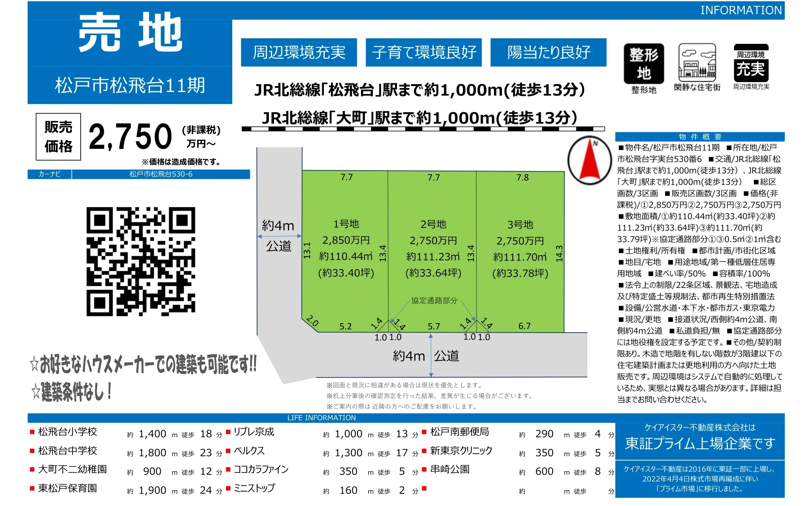Image resolution: width=812 pixels, height=506 pixels.
Task: Click the 周辺環境充実 black badge icon
Action: tap(751, 63)
